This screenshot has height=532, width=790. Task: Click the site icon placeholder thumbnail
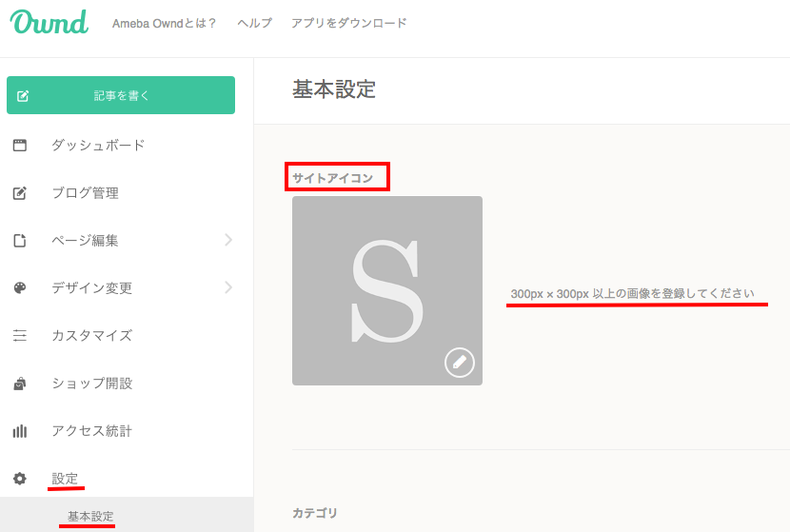point(387,290)
